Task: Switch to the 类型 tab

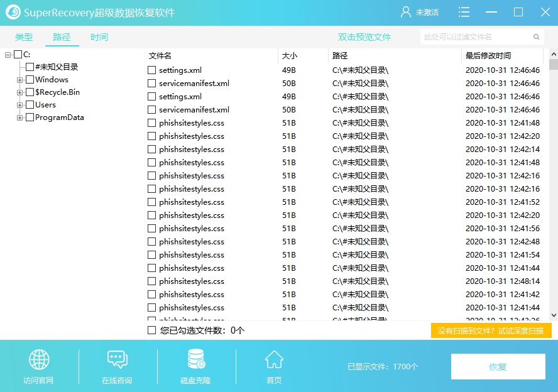Action: [24, 37]
